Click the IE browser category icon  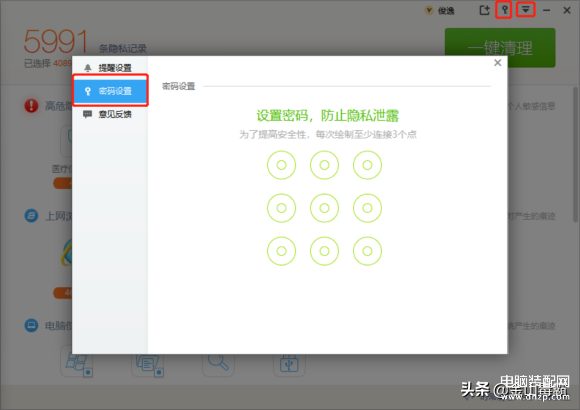[31, 215]
